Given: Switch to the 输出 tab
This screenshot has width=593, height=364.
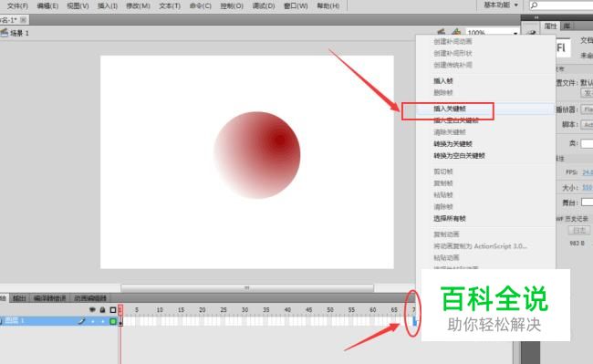Looking at the screenshot, I should (19, 298).
